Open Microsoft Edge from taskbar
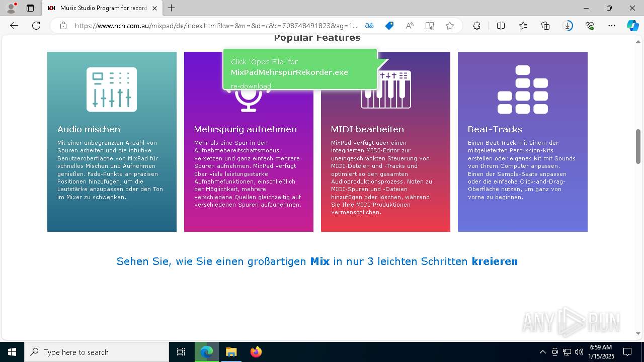 click(x=207, y=352)
